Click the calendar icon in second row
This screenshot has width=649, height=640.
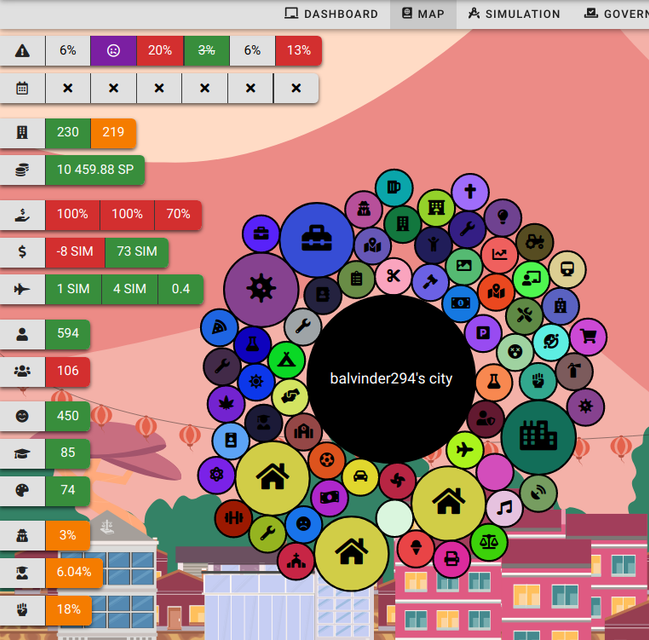[22, 88]
